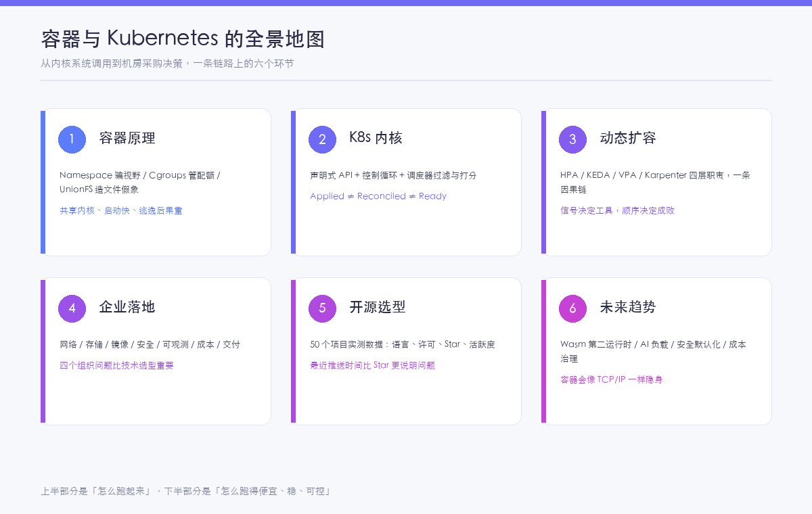This screenshot has height=514, width=812.
Task: Click the Wasm 第二运行时 / AI 负载 description
Action: pos(653,351)
